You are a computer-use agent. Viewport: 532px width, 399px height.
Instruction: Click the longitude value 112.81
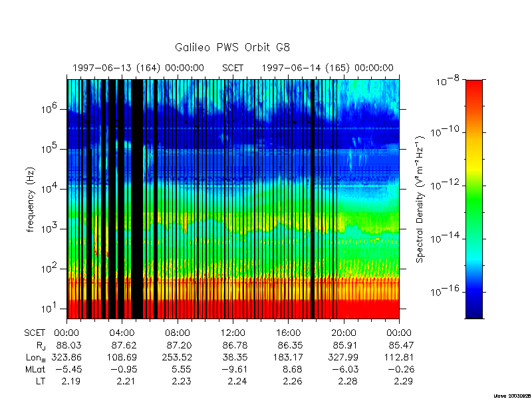coord(399,357)
